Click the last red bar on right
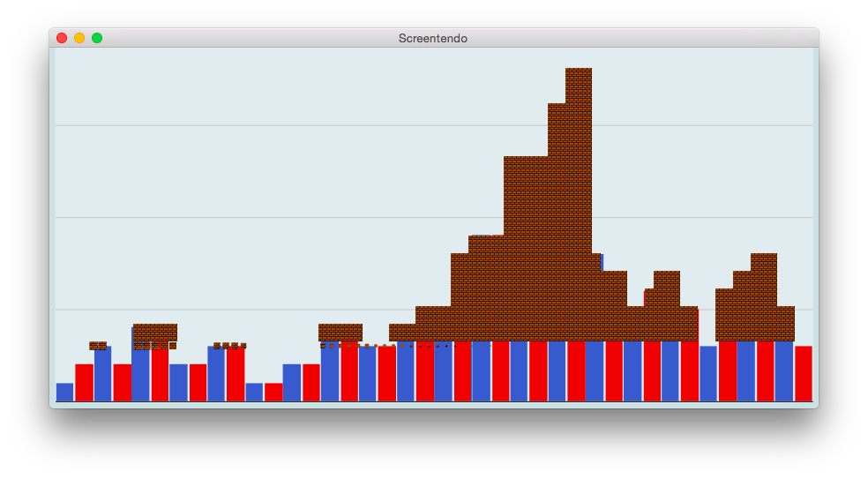Viewport: 868px width, 479px height. (804, 374)
